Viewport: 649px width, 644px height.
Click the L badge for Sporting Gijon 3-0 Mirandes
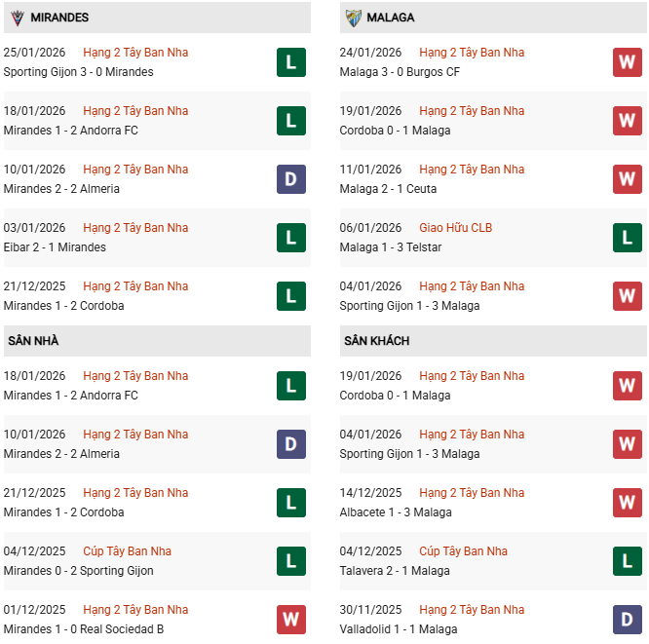pos(290,62)
